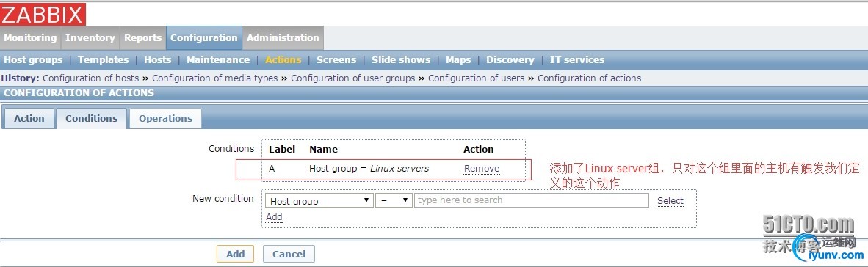Click the Cancel button
Screen dimensions: 868x267
(289, 255)
